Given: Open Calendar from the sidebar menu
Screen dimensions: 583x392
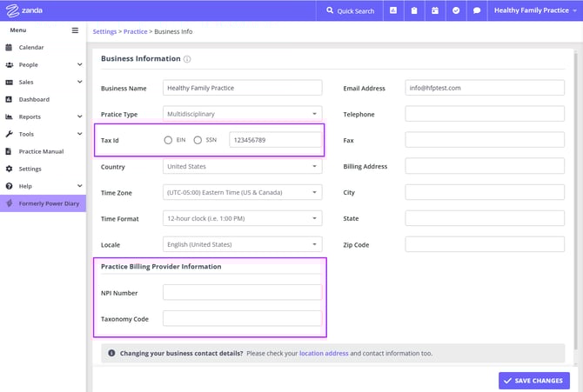Looking at the screenshot, I should point(31,47).
